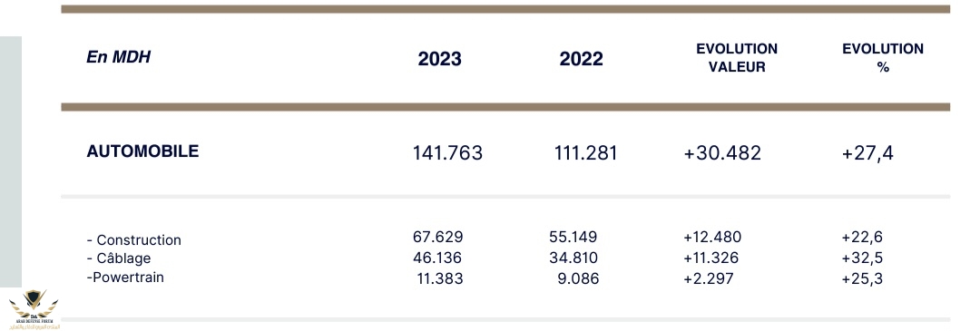Click the 34.810 Câblage 2022 value

click(x=573, y=258)
